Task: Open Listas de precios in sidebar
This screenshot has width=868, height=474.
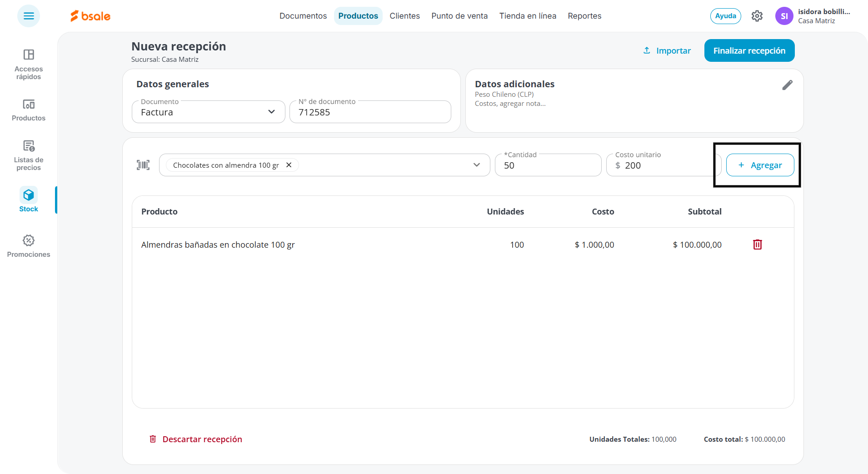Action: [29, 155]
